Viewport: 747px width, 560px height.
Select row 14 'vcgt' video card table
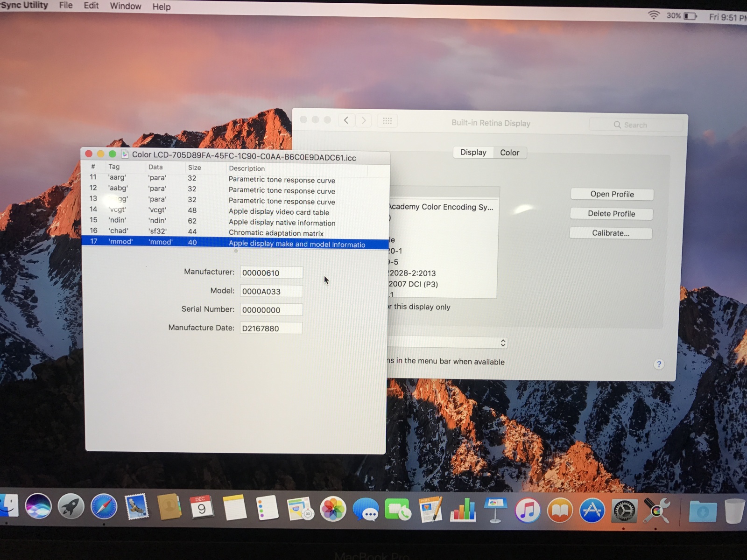pyautogui.click(x=235, y=210)
